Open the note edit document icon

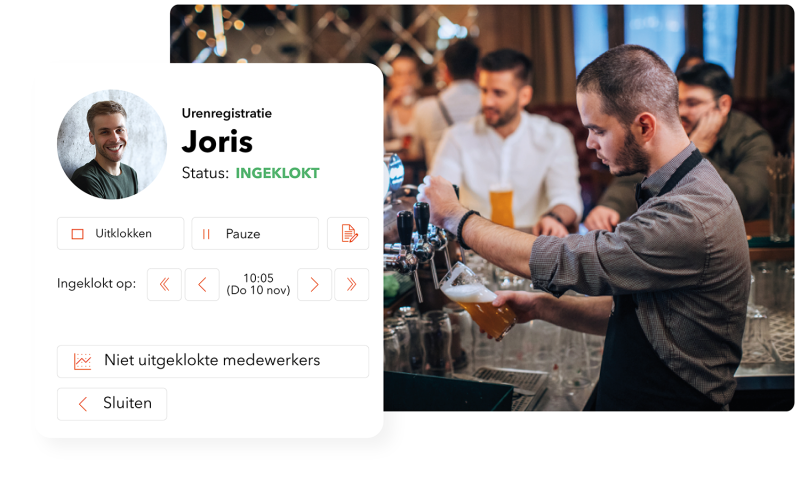[x=348, y=234]
